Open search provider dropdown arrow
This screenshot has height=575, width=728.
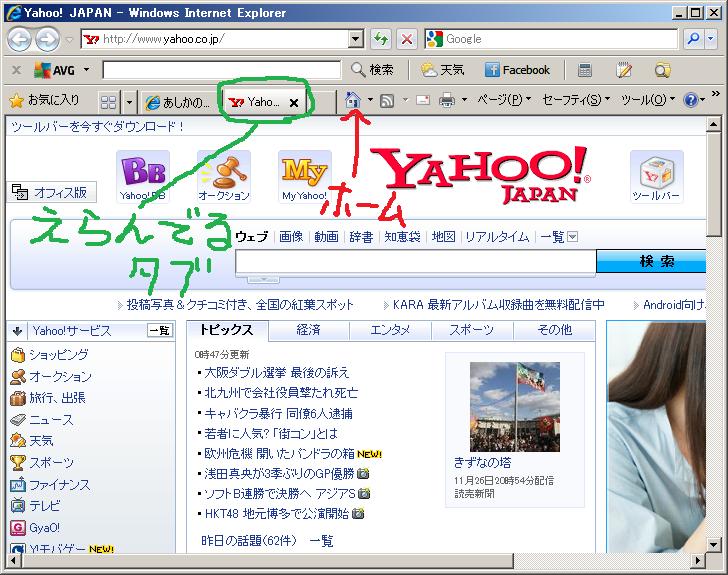(x=711, y=39)
